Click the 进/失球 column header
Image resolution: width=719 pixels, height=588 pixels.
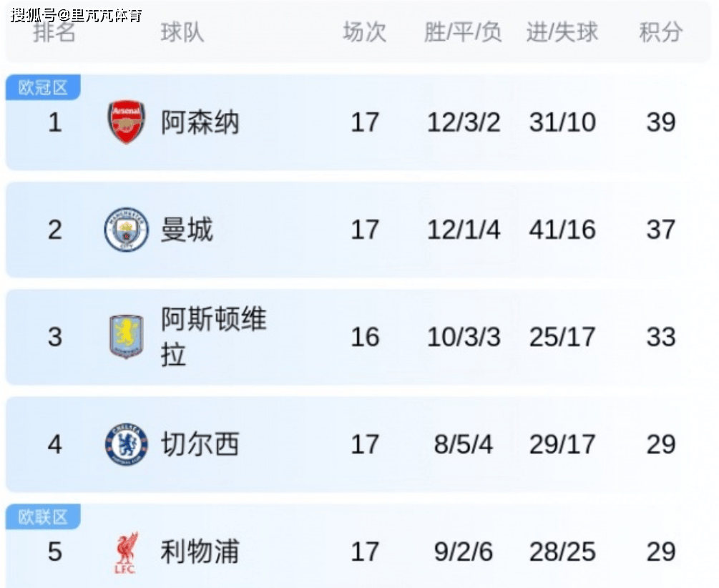[x=562, y=32]
